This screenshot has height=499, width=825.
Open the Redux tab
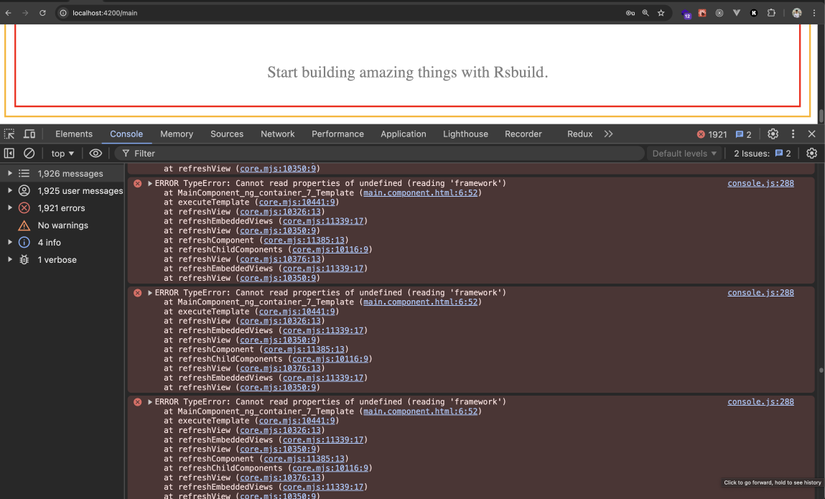pyautogui.click(x=580, y=134)
